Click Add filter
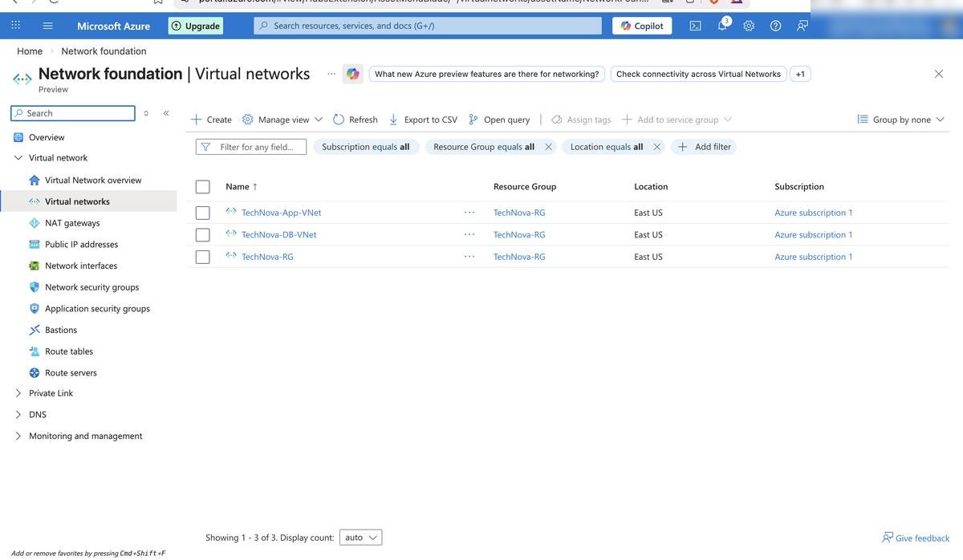 click(704, 147)
